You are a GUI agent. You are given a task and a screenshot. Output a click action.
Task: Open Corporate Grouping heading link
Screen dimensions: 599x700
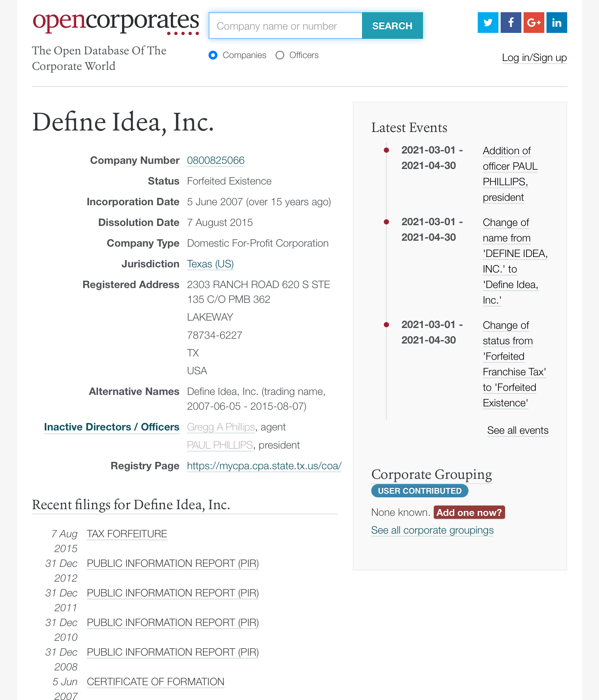[x=432, y=474]
